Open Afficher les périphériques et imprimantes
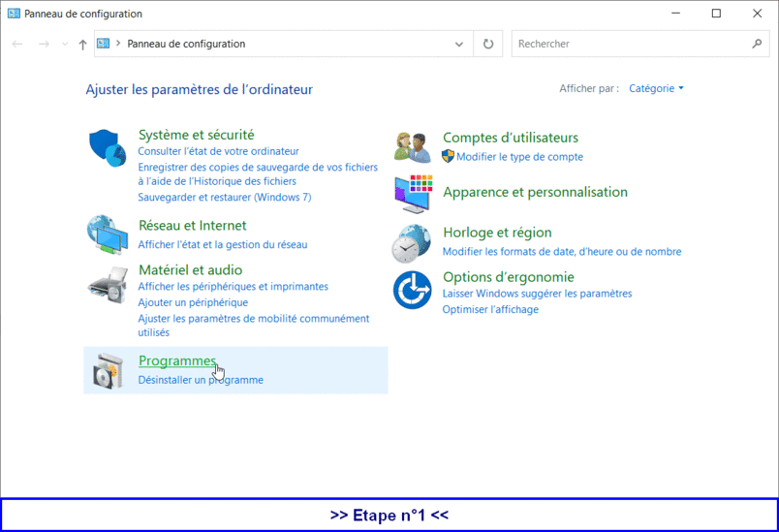779x532 pixels. [233, 287]
